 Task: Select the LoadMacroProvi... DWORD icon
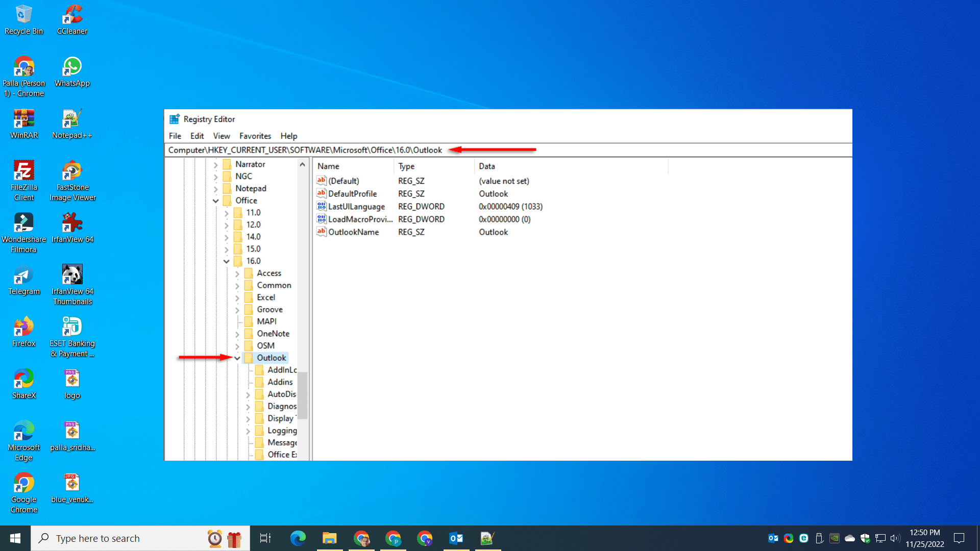pyautogui.click(x=321, y=219)
